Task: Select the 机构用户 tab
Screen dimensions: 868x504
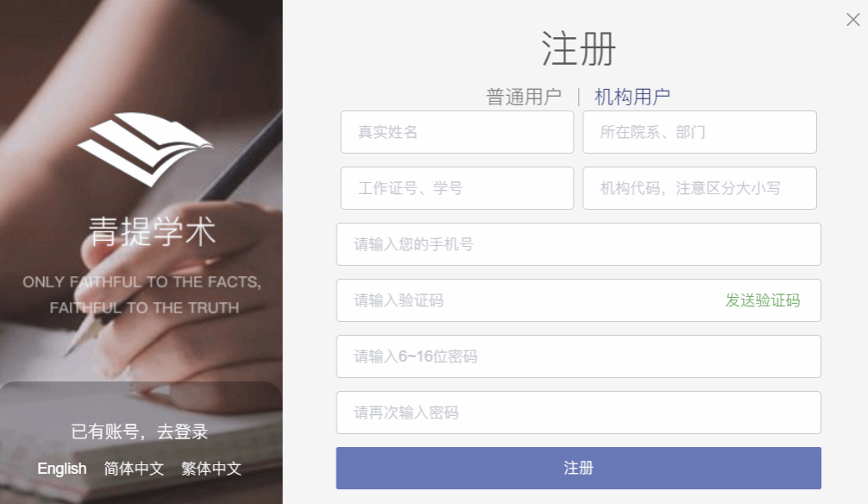Action: (x=632, y=97)
